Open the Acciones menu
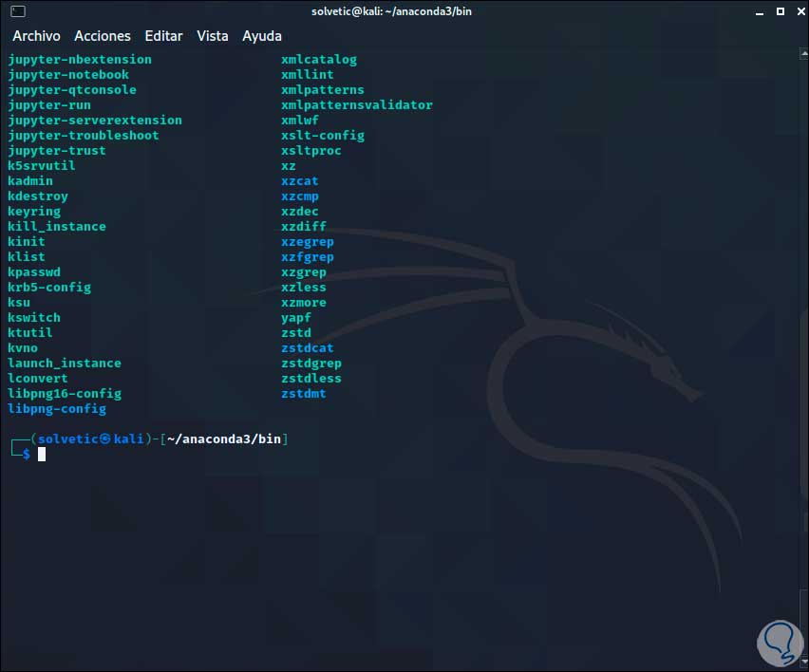The height and width of the screenshot is (672, 809). click(103, 36)
